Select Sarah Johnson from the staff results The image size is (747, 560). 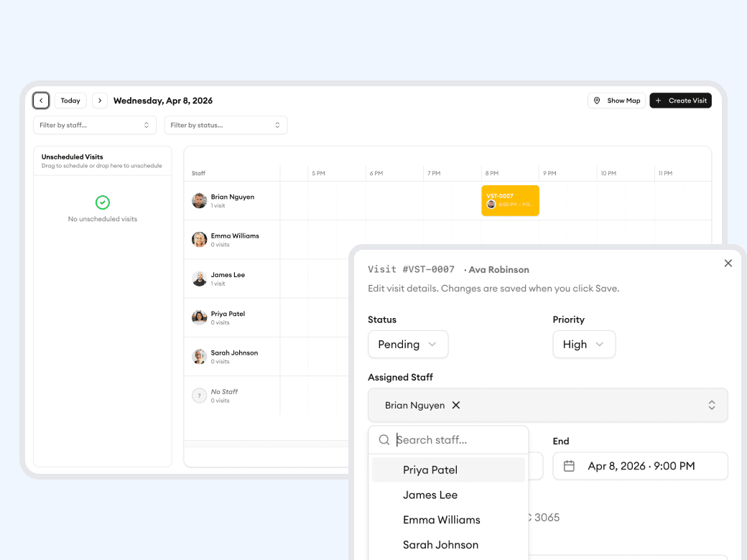click(x=440, y=545)
